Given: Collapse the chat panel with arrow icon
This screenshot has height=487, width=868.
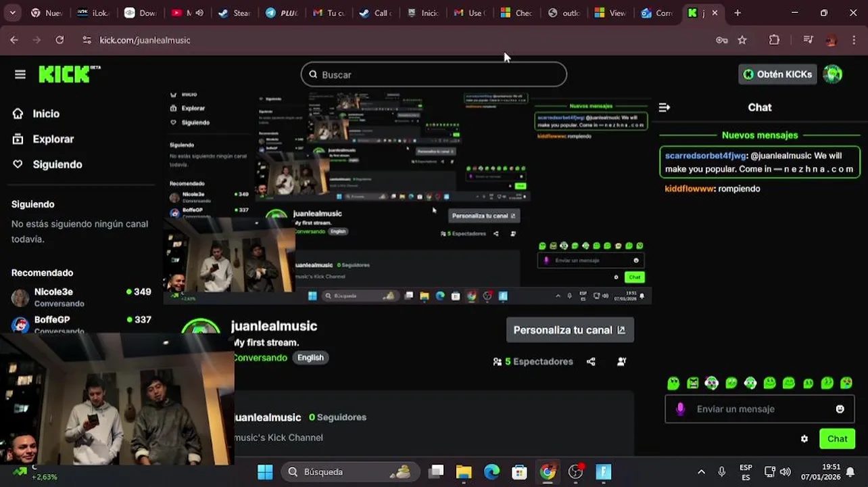Looking at the screenshot, I should point(665,107).
